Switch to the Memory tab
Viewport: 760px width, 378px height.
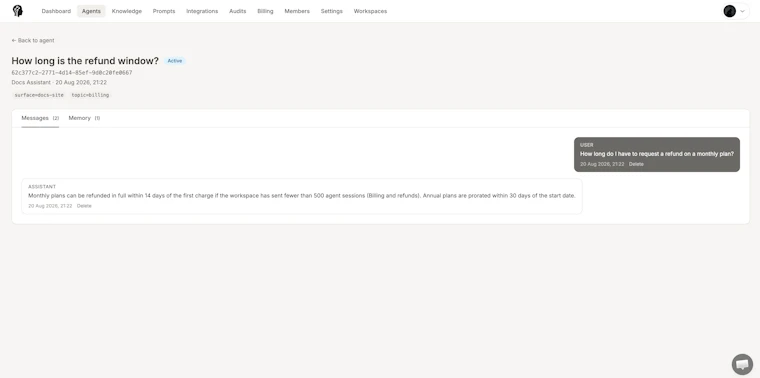tap(84, 118)
